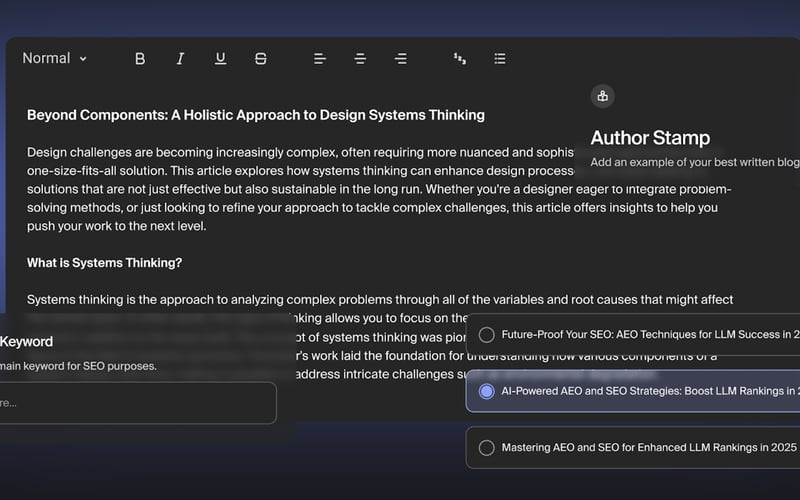Image resolution: width=800 pixels, height=500 pixels.
Task: Insert a bulleted list
Action: 500,59
